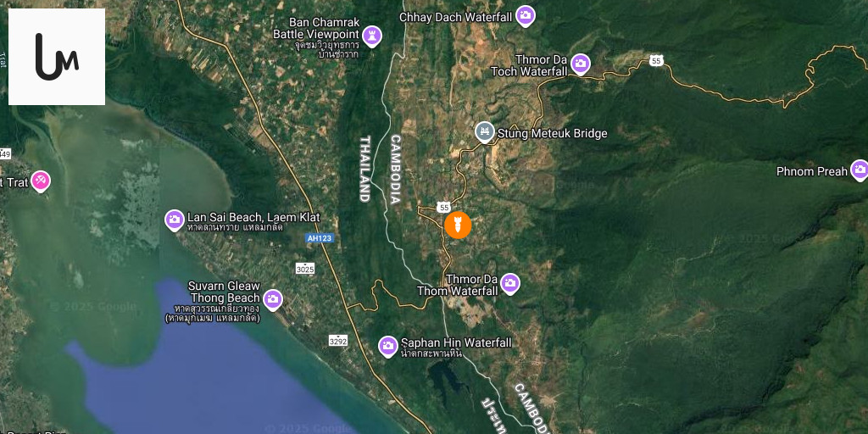Click the orange bomb event marker

point(458,225)
